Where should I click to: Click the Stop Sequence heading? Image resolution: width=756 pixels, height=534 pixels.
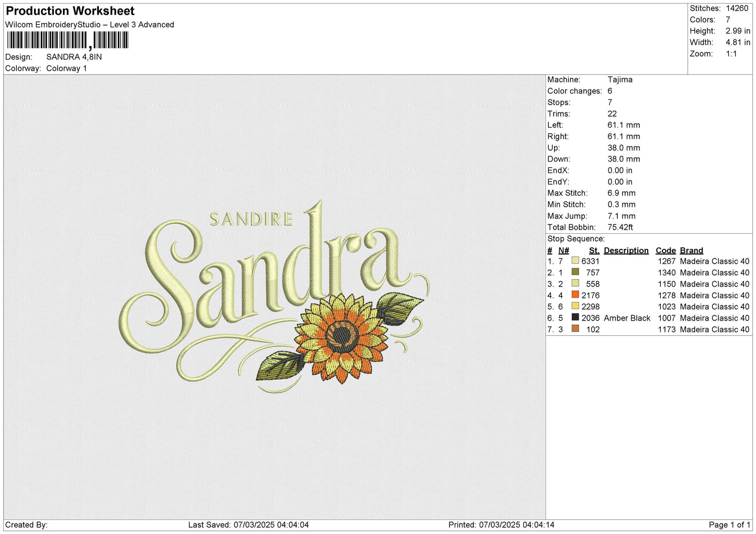pyautogui.click(x=576, y=238)
